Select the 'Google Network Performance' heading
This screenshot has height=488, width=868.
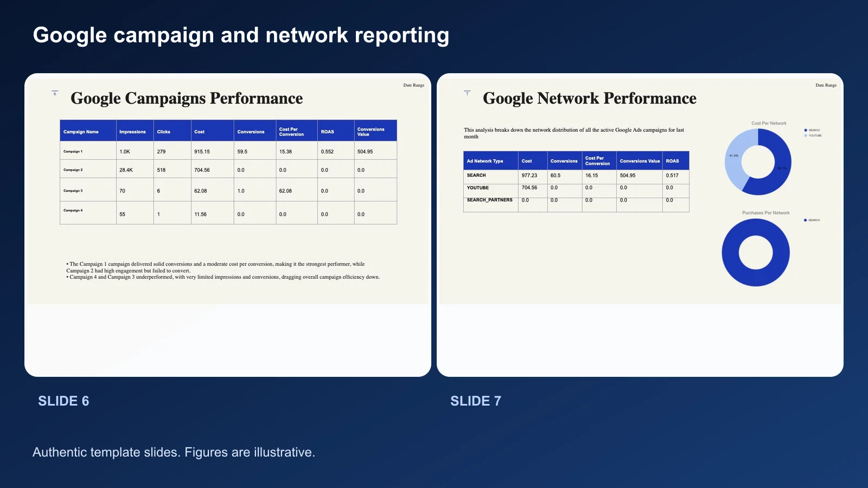coord(590,98)
